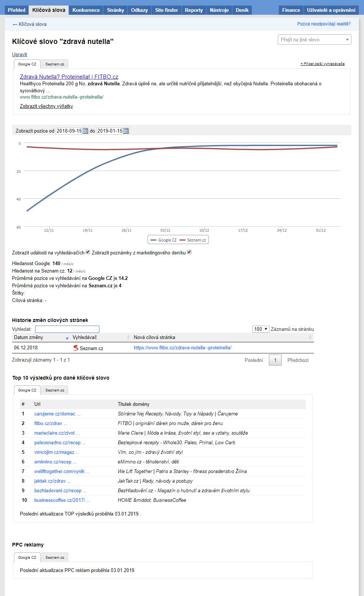Open the Deník tab
This screenshot has height=596, width=364.
pyautogui.click(x=242, y=10)
